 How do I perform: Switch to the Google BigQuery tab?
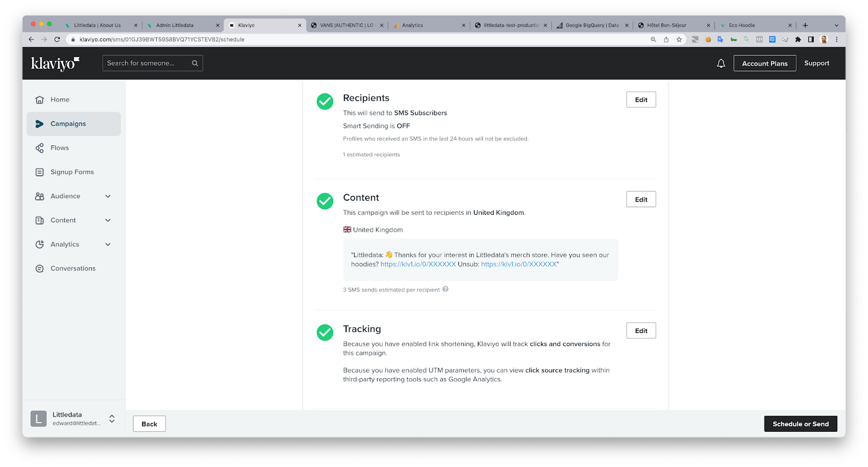[x=591, y=25]
